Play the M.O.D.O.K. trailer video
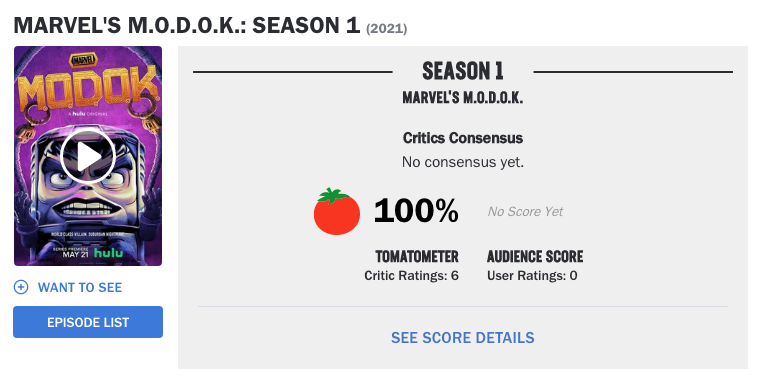Viewport: 764px width, 386px height. [88, 156]
